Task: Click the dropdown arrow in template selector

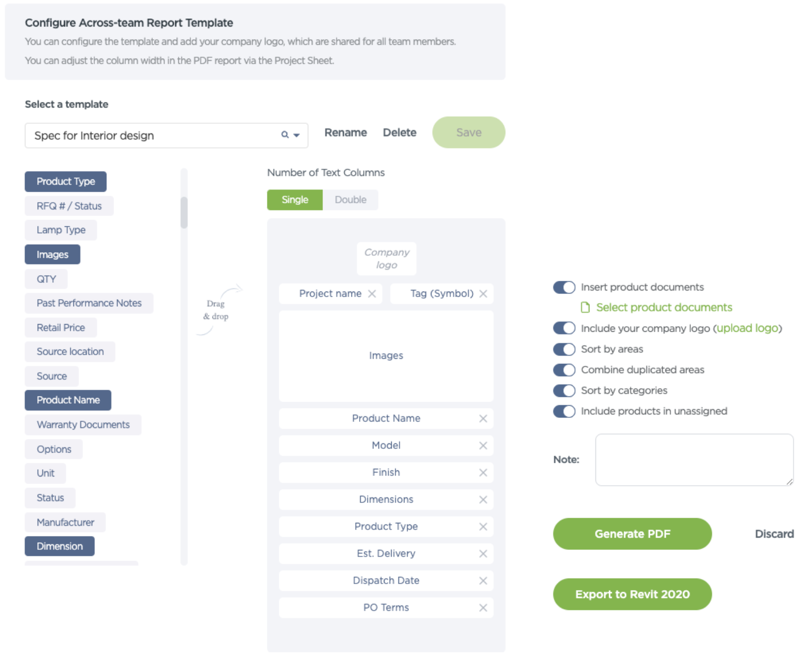Action: 296,135
